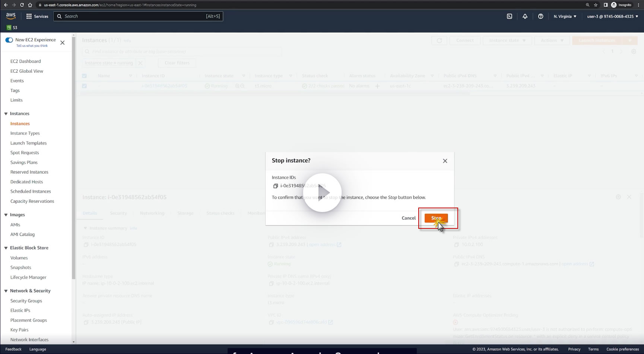Change Language in the footer
The image size is (644, 354).
[38, 349]
